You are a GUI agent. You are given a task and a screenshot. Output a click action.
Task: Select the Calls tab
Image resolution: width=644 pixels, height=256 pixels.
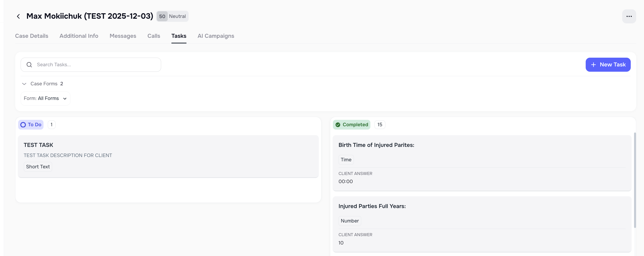tap(153, 36)
